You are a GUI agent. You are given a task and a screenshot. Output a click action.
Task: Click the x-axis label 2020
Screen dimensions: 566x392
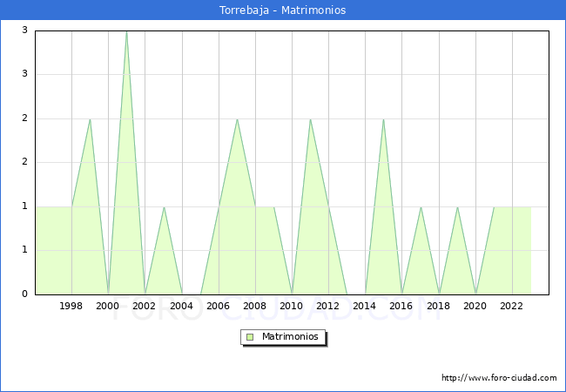pos(475,306)
